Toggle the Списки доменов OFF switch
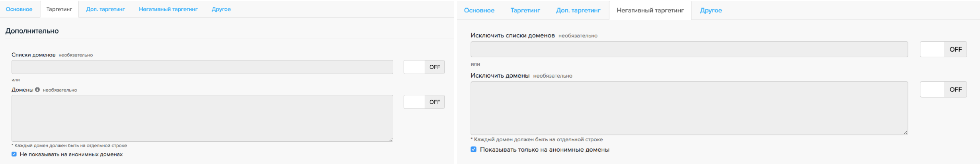The height and width of the screenshot is (164, 980). click(424, 67)
